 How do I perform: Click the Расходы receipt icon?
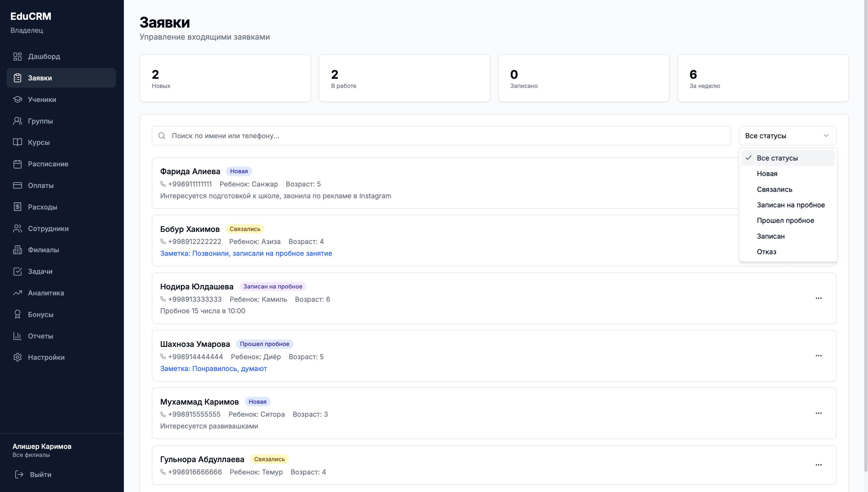[18, 207]
